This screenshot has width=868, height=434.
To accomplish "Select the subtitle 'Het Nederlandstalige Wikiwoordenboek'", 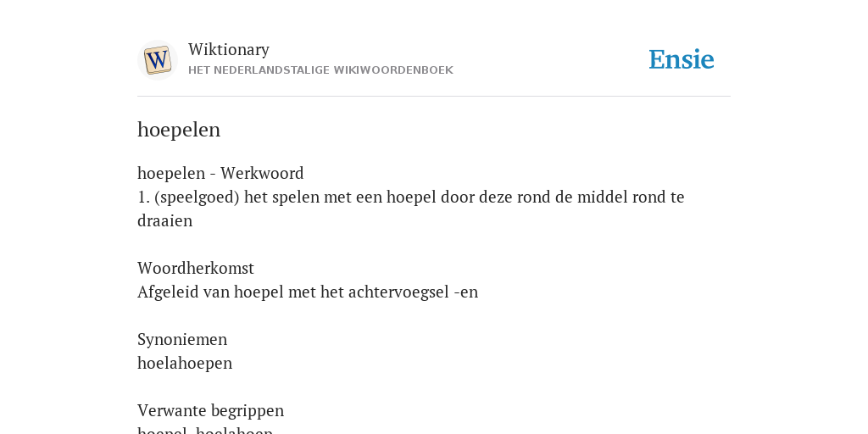I will coord(320,70).
